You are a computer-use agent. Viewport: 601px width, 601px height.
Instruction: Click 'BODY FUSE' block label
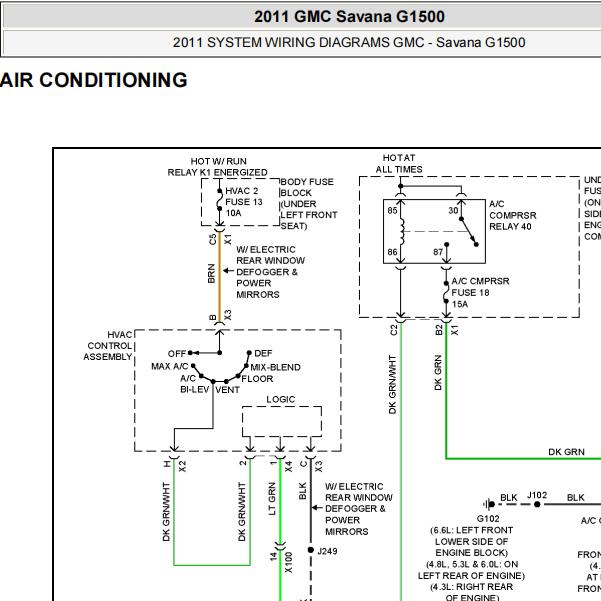click(x=307, y=182)
